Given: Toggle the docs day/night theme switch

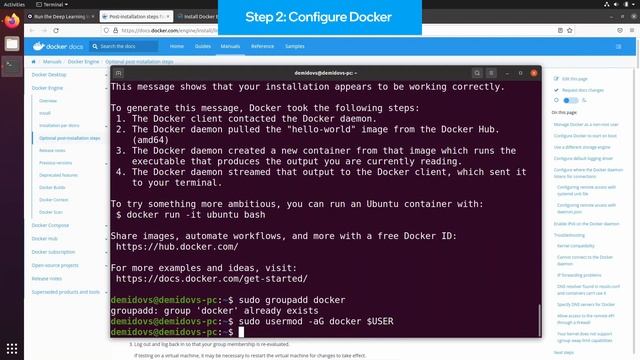Looking at the screenshot, I should (570, 100).
